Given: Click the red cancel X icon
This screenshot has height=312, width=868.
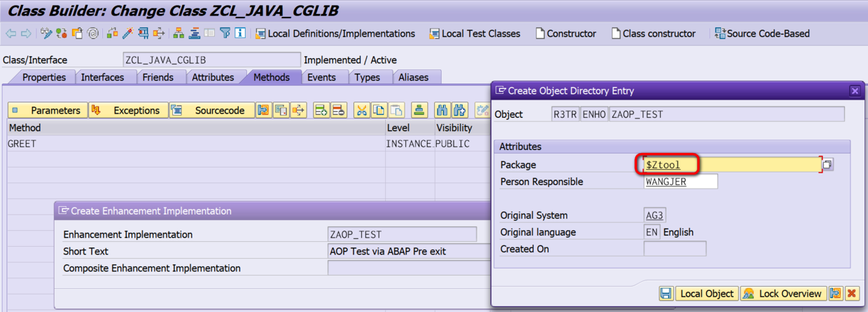Looking at the screenshot, I should click(x=852, y=294).
